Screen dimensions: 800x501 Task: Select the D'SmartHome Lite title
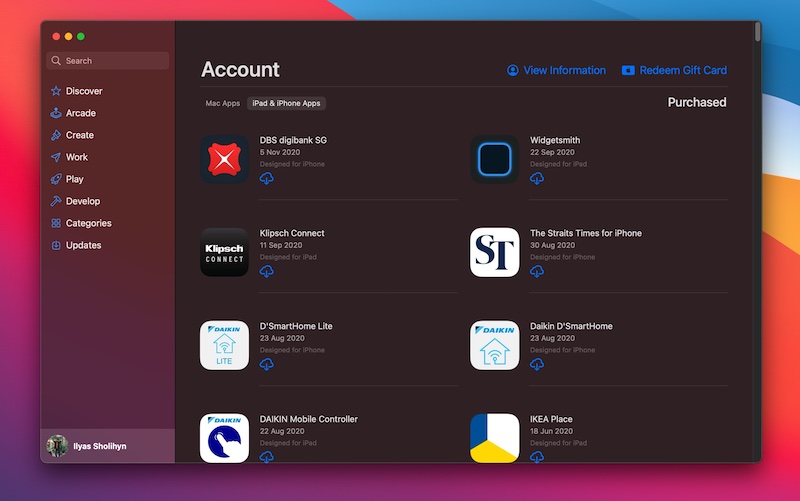[x=296, y=325]
